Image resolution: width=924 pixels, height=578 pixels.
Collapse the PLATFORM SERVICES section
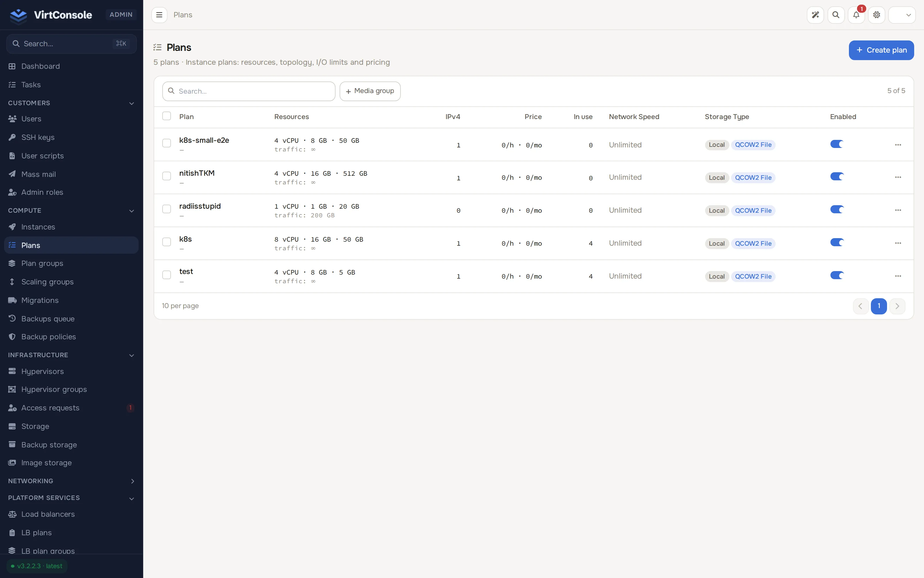[71, 498]
